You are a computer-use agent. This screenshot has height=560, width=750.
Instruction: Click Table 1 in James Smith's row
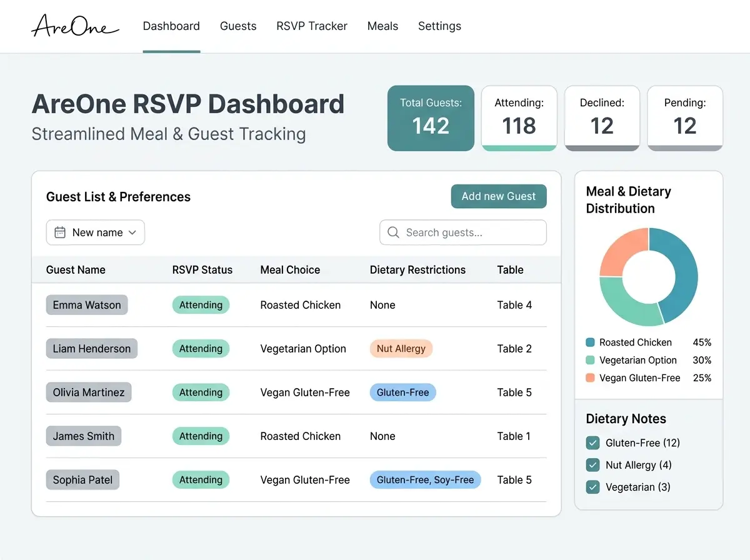[514, 436]
